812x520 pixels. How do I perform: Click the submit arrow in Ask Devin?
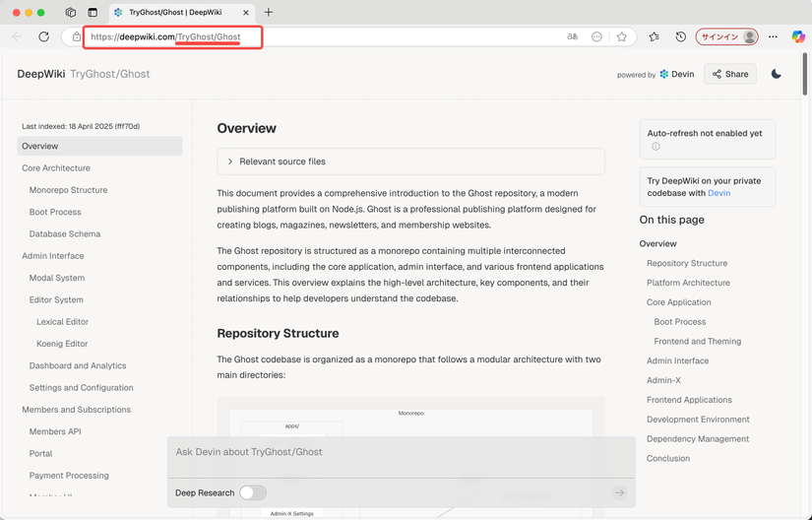pyautogui.click(x=619, y=492)
